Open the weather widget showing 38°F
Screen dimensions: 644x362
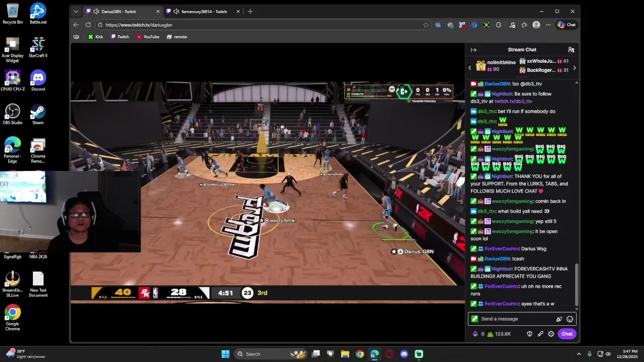pos(25,354)
